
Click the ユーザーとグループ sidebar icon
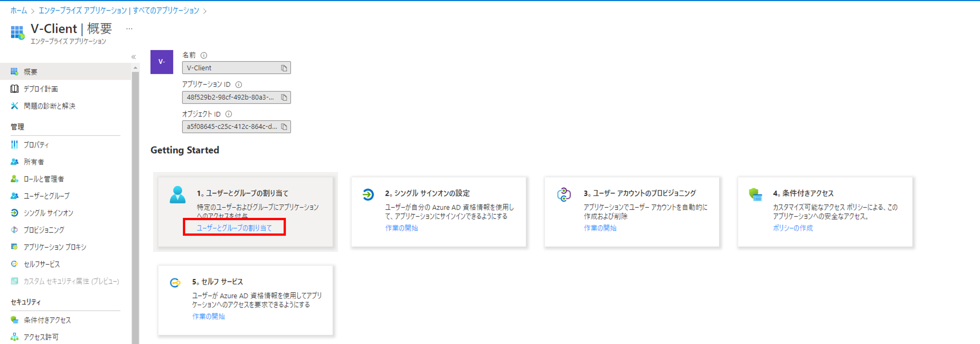[x=14, y=196]
